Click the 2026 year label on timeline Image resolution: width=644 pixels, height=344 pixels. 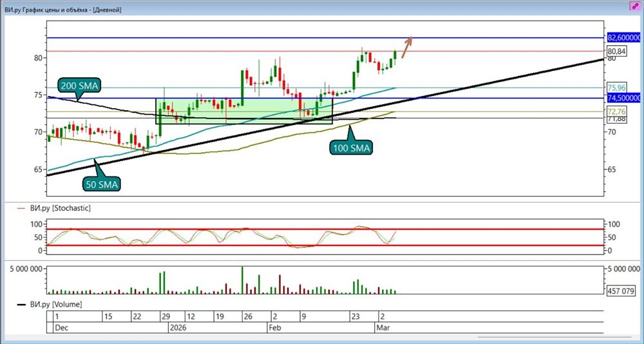[179, 328]
